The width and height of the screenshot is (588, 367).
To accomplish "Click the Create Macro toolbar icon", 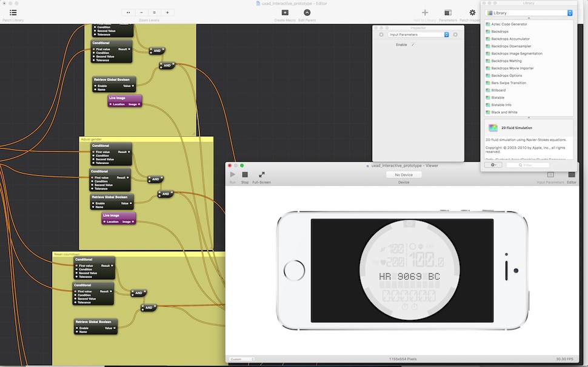I will pyautogui.click(x=285, y=13).
